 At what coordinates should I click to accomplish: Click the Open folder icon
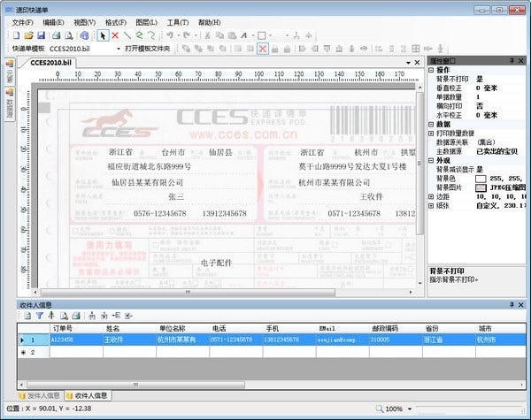pos(29,35)
